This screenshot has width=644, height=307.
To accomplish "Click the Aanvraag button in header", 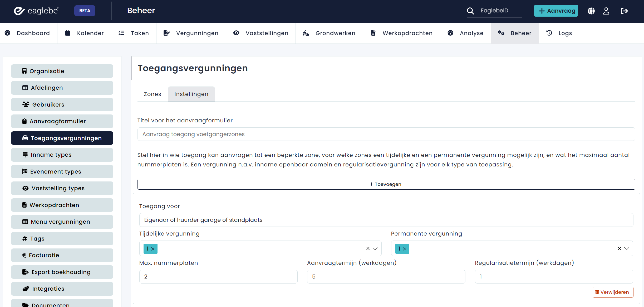I will tap(556, 11).
